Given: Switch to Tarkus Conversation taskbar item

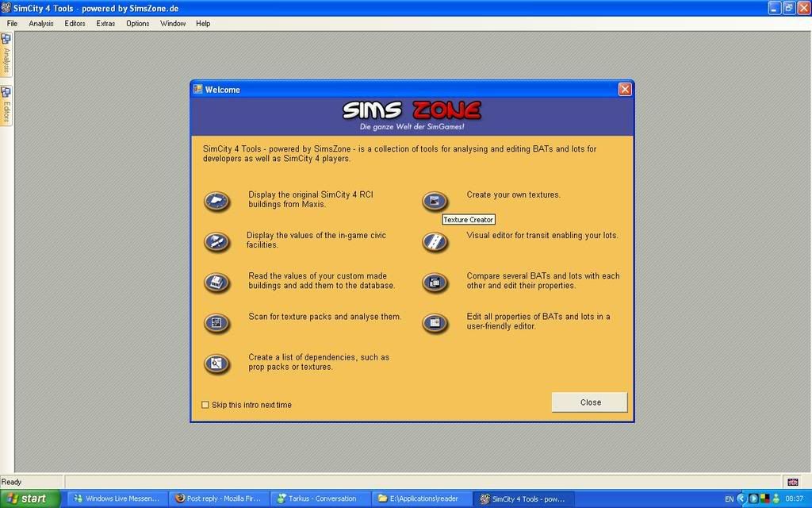Looking at the screenshot, I should (320, 498).
